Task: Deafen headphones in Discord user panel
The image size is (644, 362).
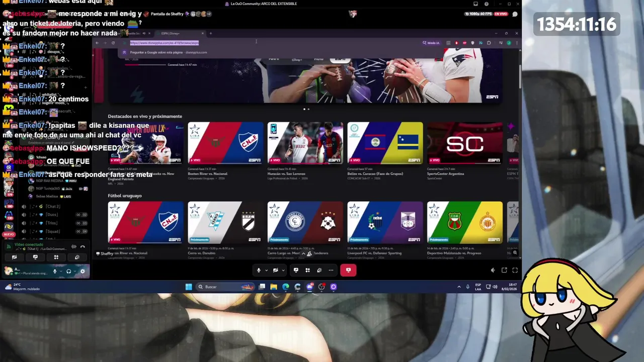Action: [x=69, y=271]
